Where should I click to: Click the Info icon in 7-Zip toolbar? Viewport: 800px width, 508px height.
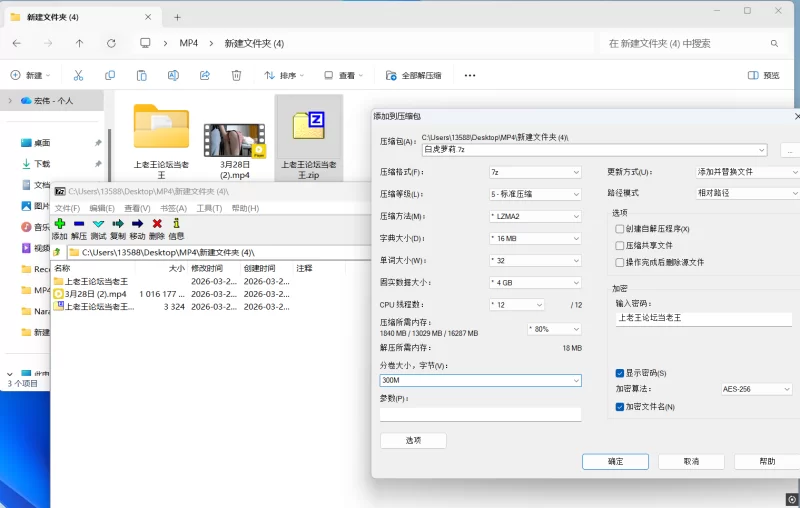pyautogui.click(x=176, y=224)
